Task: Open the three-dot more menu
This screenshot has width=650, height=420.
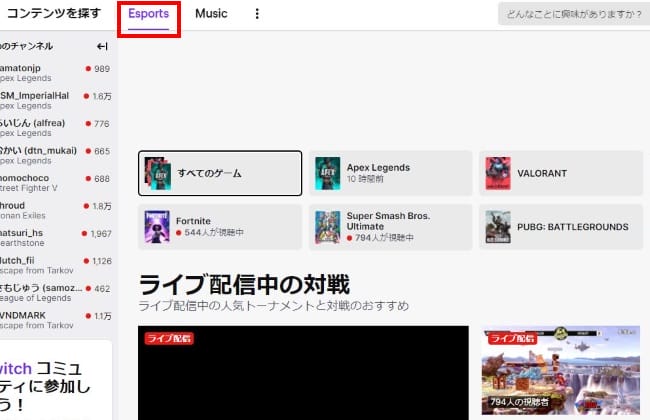Action: (257, 14)
